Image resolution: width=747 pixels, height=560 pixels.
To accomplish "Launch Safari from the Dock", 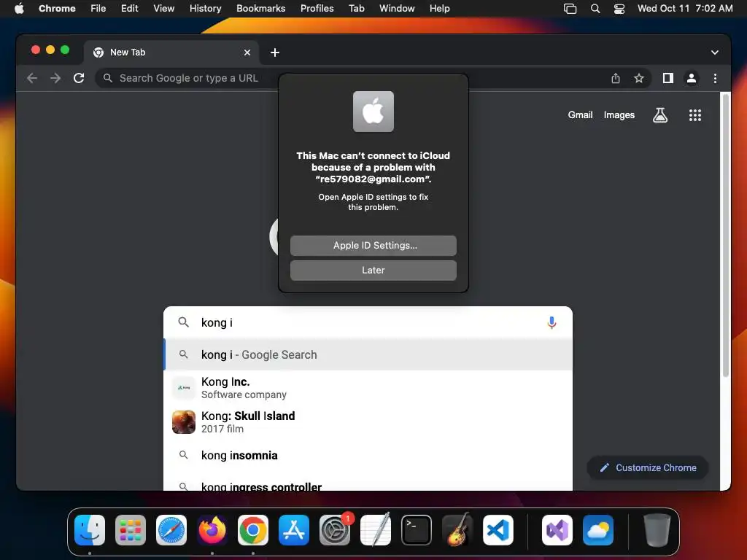I will pyautogui.click(x=171, y=530).
